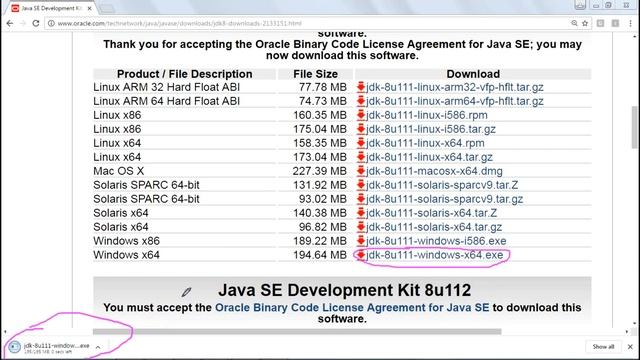Reload the page with refresh icon
Viewport: 640px width, 360px height.
point(36,23)
